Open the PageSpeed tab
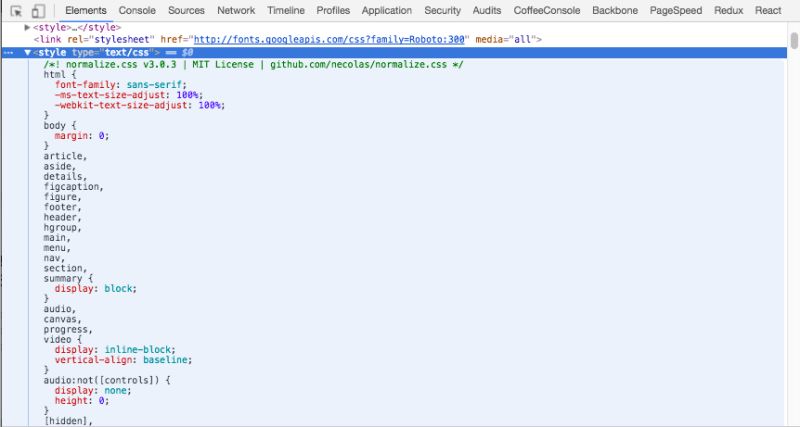The width and height of the screenshot is (800, 427). click(676, 10)
